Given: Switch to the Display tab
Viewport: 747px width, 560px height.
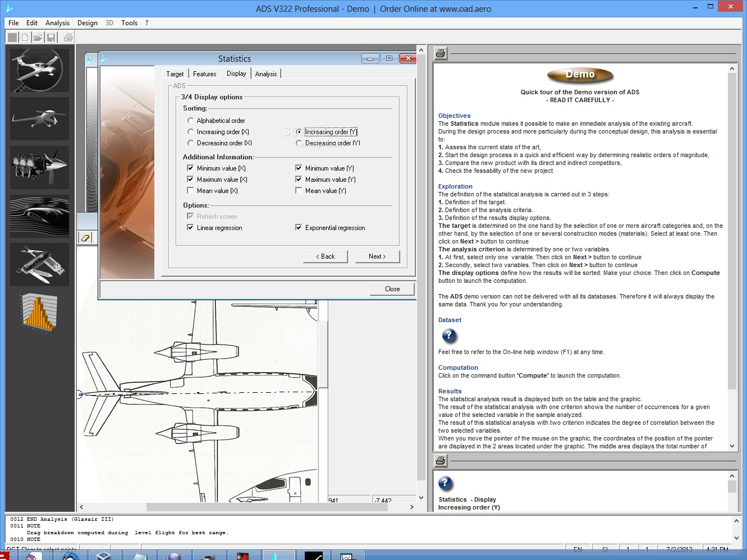Looking at the screenshot, I should [x=236, y=74].
